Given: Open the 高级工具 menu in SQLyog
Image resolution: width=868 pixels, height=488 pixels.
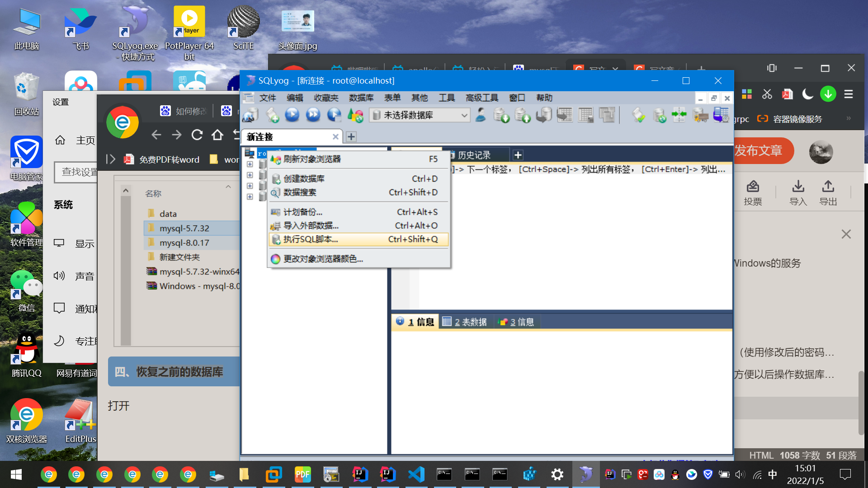Looking at the screenshot, I should tap(481, 98).
